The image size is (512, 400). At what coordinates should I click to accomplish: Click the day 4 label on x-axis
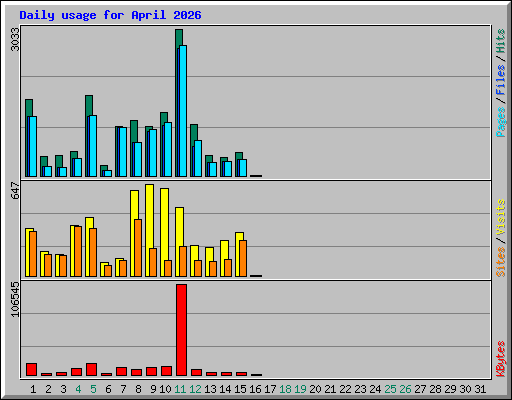78,389
